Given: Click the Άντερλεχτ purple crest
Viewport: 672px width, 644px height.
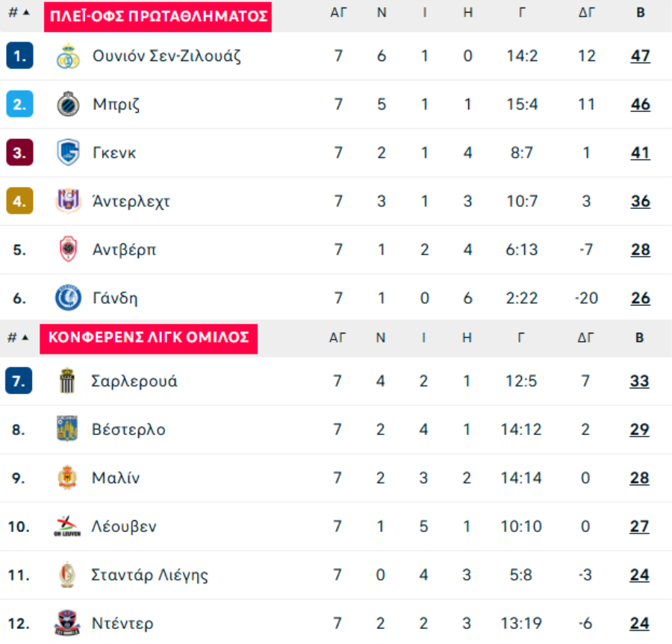Looking at the screenshot, I should click(x=68, y=201).
